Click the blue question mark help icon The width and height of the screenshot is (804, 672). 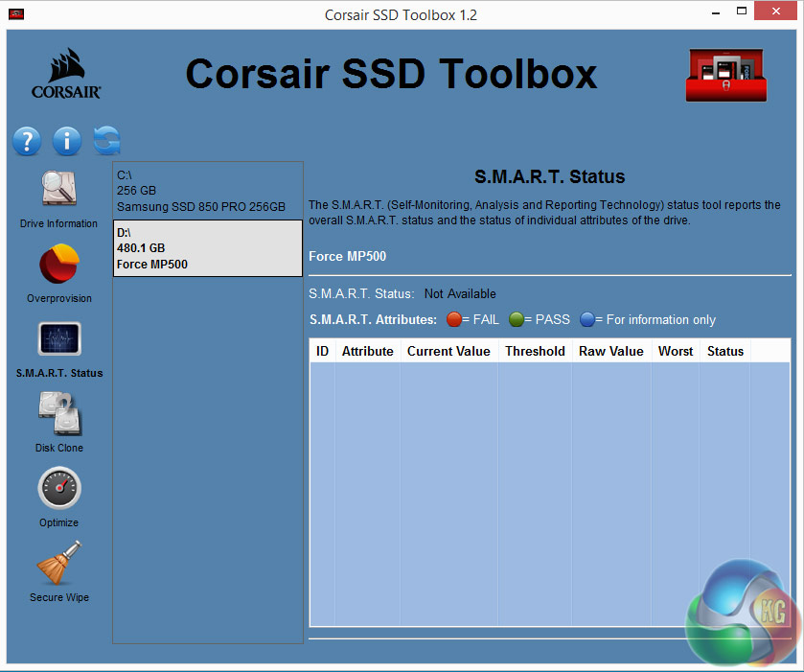[27, 141]
